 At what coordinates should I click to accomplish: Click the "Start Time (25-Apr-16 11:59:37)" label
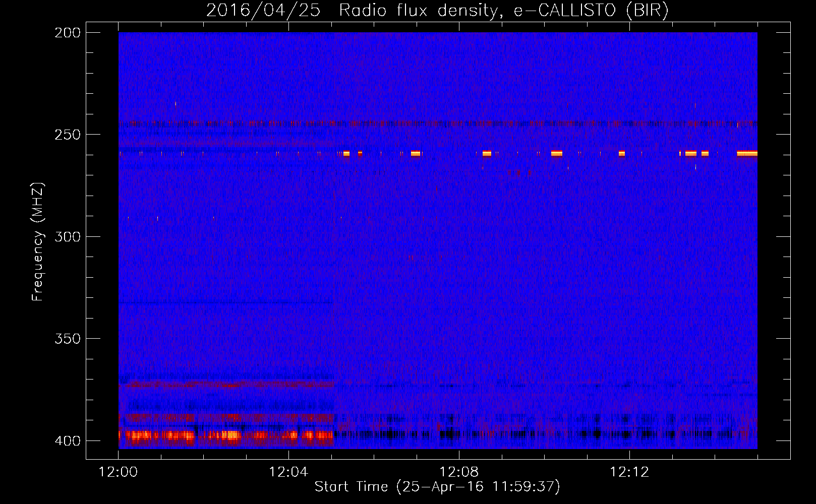click(x=437, y=487)
